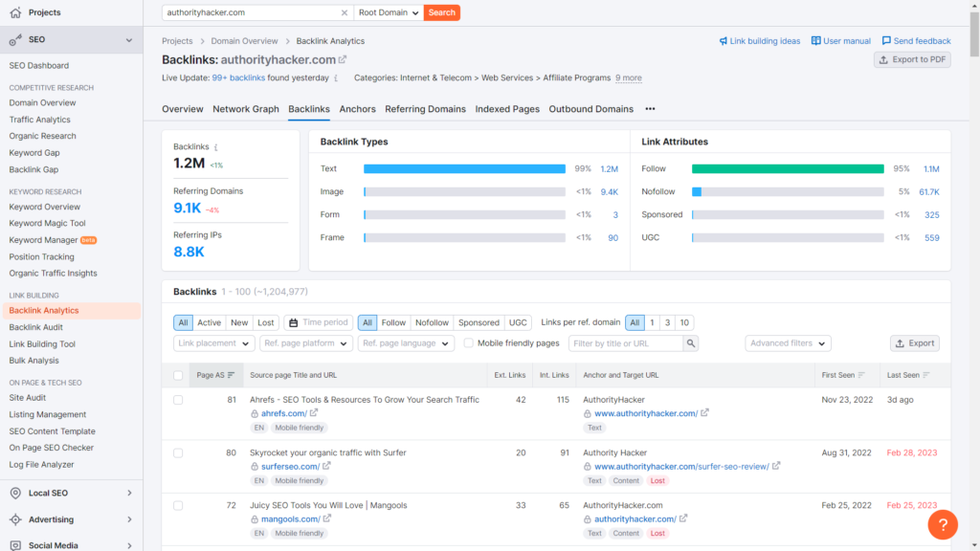The image size is (980, 551).
Task: Expand the Social Media section chevron
Action: 129,545
